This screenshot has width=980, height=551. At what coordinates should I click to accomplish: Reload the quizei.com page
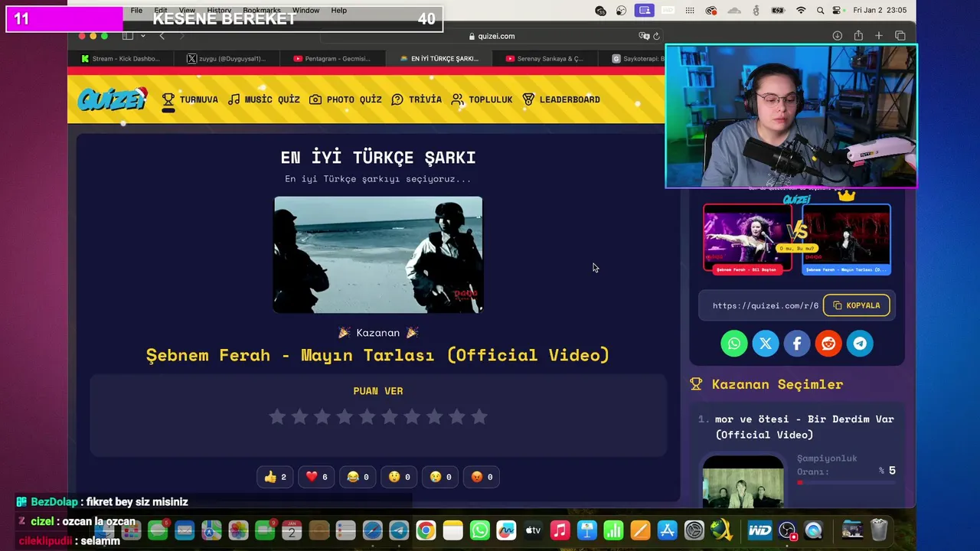[656, 36]
